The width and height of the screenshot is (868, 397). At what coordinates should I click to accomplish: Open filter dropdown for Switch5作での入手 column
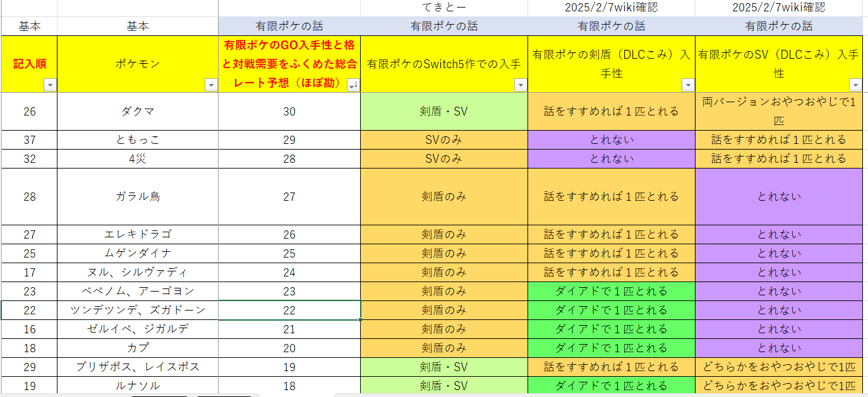[x=521, y=85]
